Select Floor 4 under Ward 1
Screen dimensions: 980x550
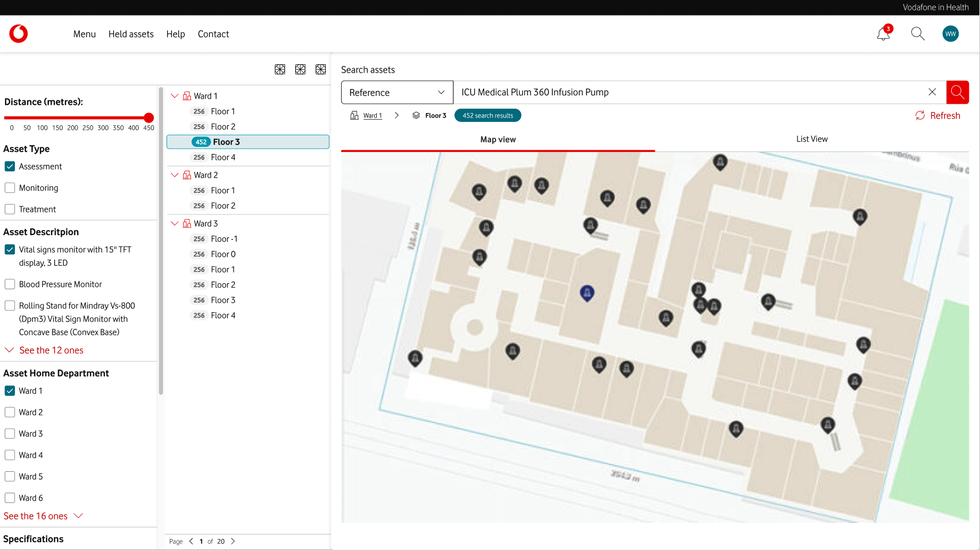[223, 157]
